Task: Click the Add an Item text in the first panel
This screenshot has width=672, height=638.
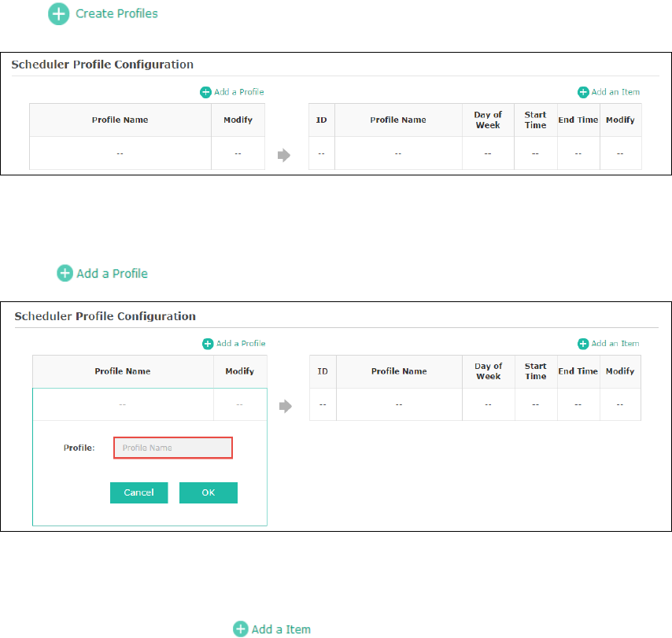Action: tap(615, 92)
